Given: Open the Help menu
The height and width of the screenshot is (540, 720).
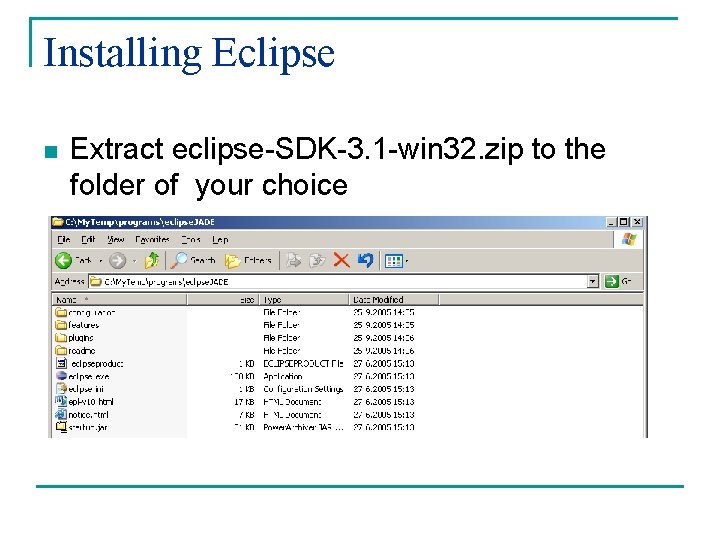Looking at the screenshot, I should click(220, 240).
